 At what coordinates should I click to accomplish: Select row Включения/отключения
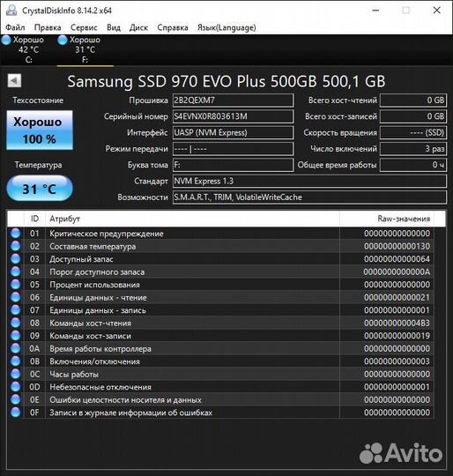(220, 361)
